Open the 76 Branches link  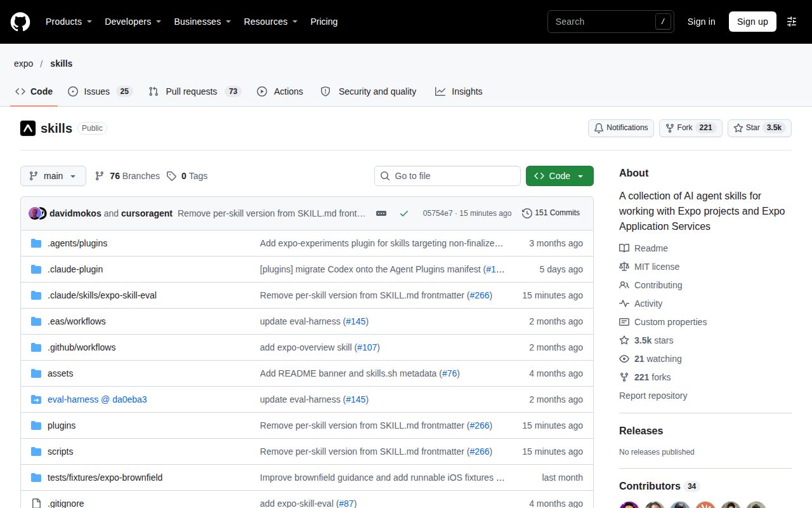coord(128,176)
